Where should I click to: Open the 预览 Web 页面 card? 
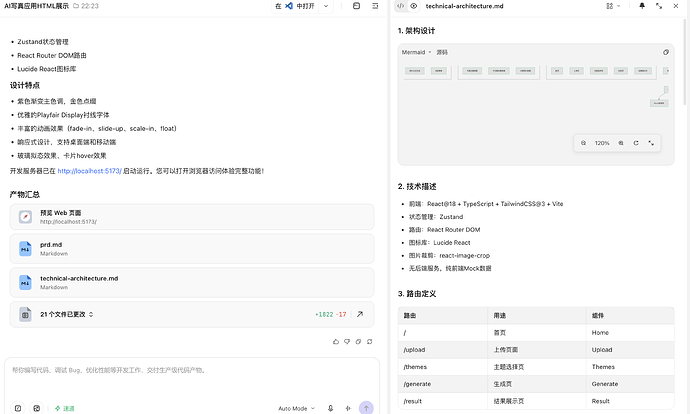point(192,217)
